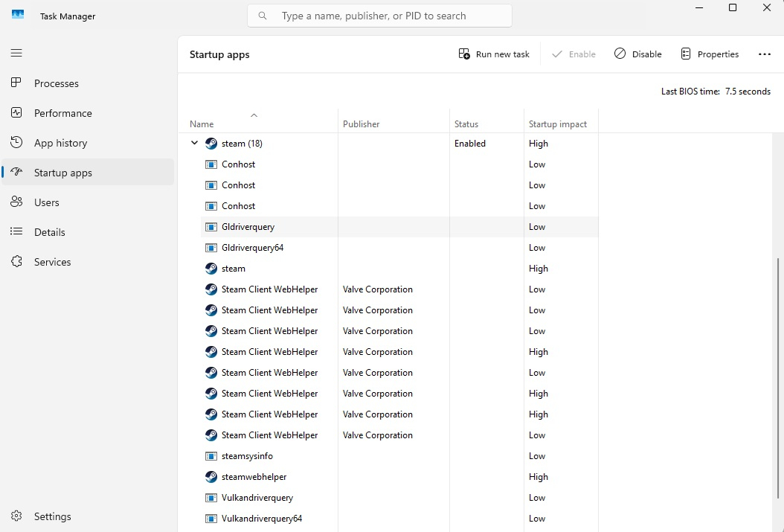The height and width of the screenshot is (532, 784).
Task: Open Users page
Action: pos(88,202)
